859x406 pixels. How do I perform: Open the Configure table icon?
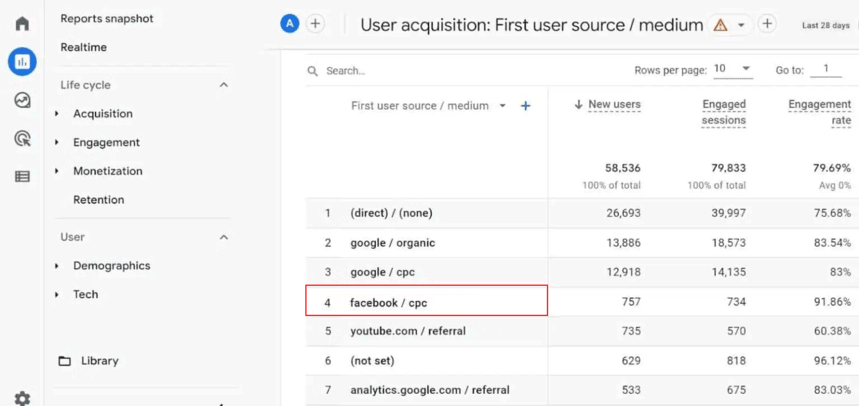click(x=22, y=176)
